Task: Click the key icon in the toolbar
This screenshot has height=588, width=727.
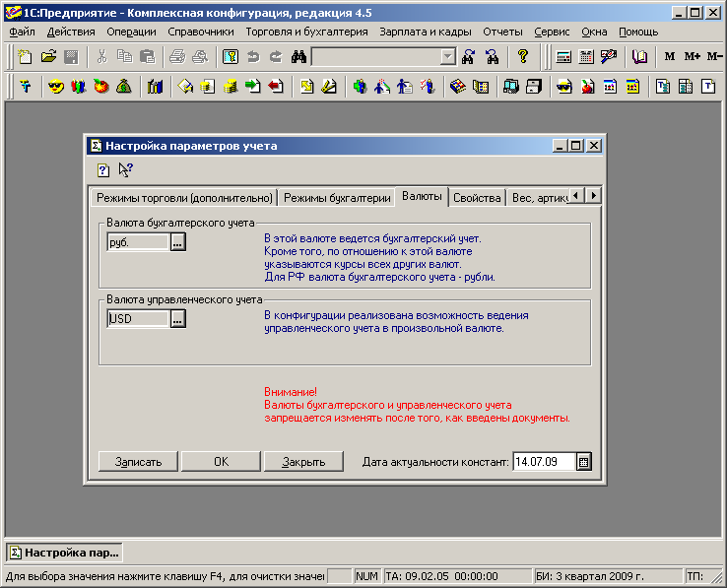Action: pyautogui.click(x=231, y=56)
